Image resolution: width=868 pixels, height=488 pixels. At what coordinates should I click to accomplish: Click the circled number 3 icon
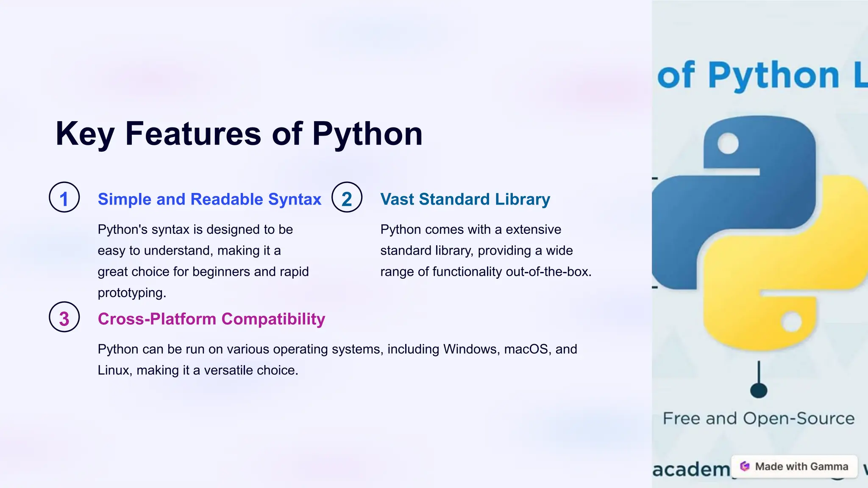click(64, 317)
